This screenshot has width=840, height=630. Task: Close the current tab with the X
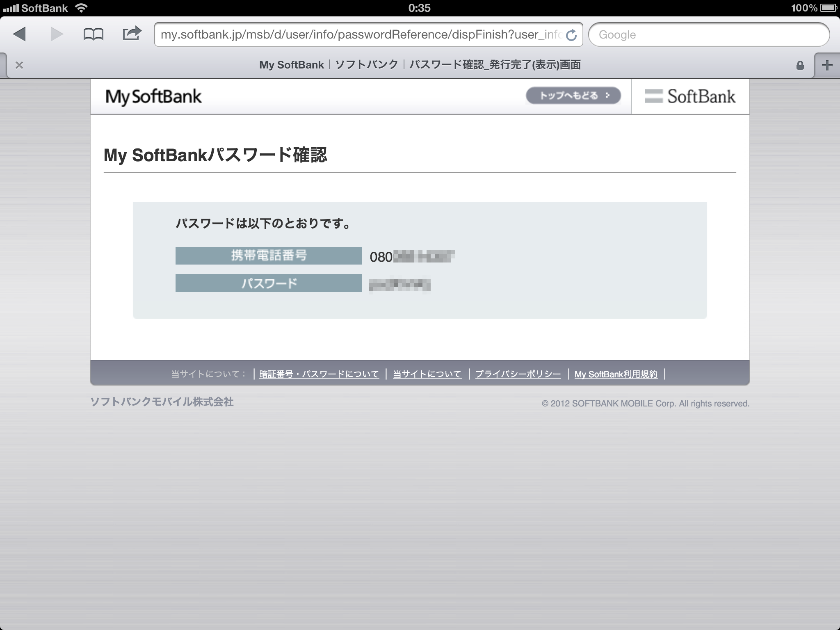point(19,65)
